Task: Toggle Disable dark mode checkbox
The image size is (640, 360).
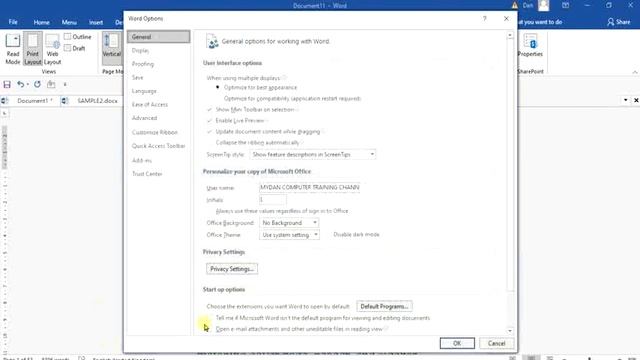Action: [327, 235]
